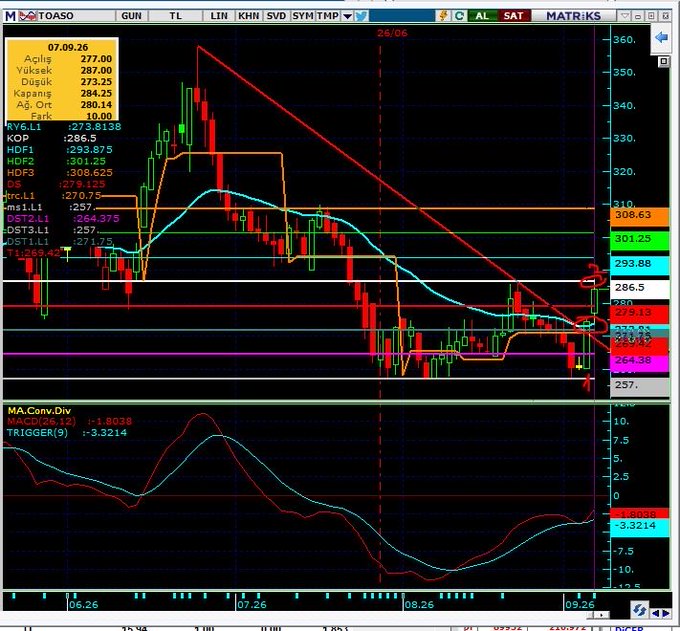The height and width of the screenshot is (631, 680).
Task: Click the red -1.8038 MACD value label
Action: tap(639, 514)
